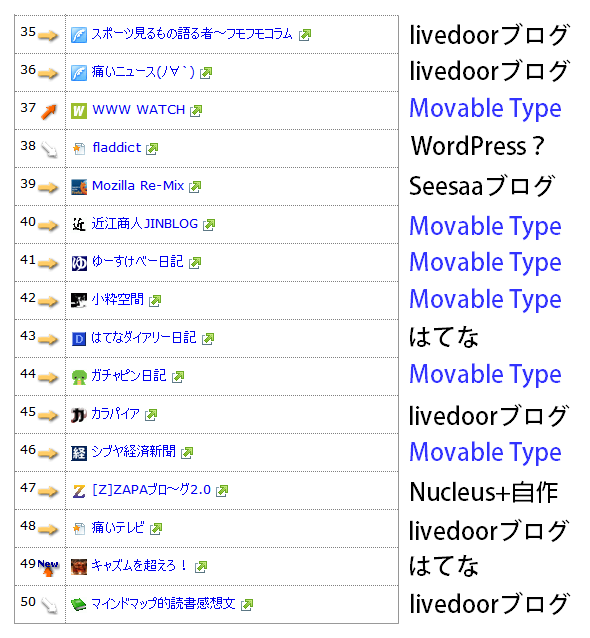Click the Z favicon of ZAPAブロ〜グ2.0
Image resolution: width=590 pixels, height=638 pixels.
point(79,491)
